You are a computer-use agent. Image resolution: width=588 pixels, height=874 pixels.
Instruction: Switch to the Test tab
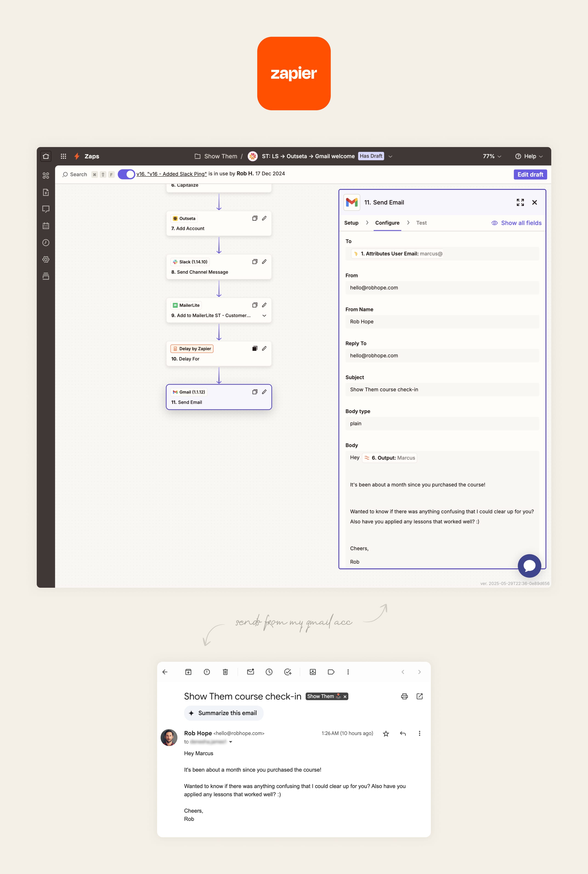[421, 223]
